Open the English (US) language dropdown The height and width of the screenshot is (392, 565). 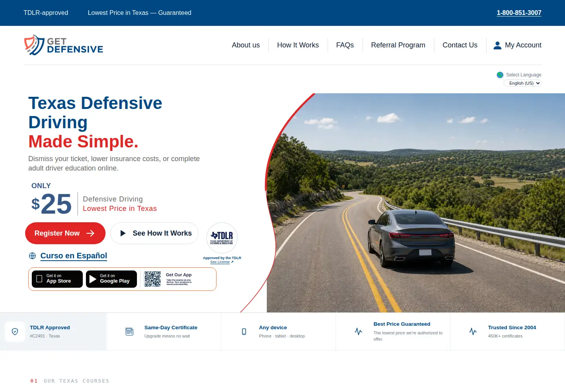[x=523, y=83]
